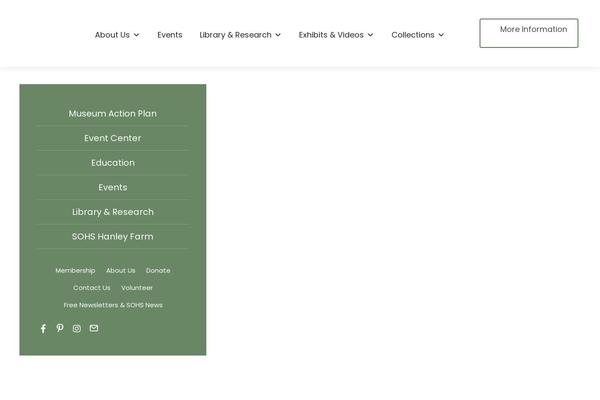Go to Events in top navigation
This screenshot has height=400, width=600.
pos(170,35)
